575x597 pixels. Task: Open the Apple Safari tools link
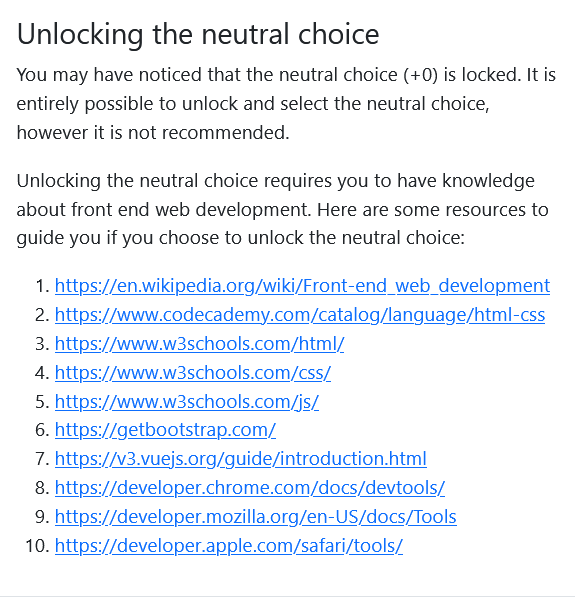pyautogui.click(x=228, y=546)
